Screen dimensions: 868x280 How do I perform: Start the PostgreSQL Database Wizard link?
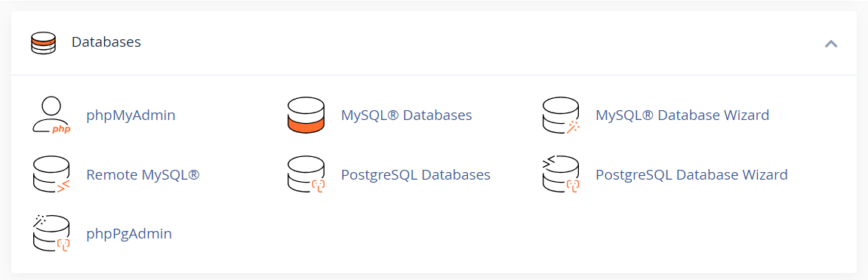(x=691, y=175)
